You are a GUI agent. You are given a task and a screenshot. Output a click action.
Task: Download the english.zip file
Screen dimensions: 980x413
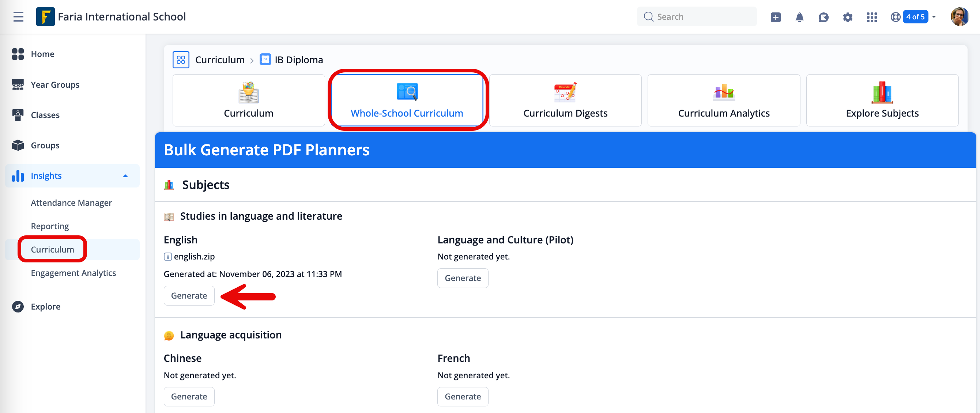194,257
